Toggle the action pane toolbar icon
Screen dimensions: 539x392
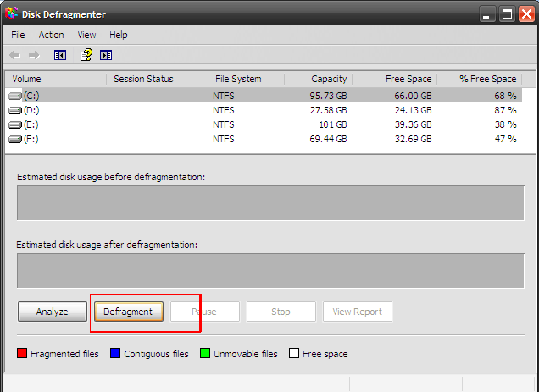[x=106, y=55]
